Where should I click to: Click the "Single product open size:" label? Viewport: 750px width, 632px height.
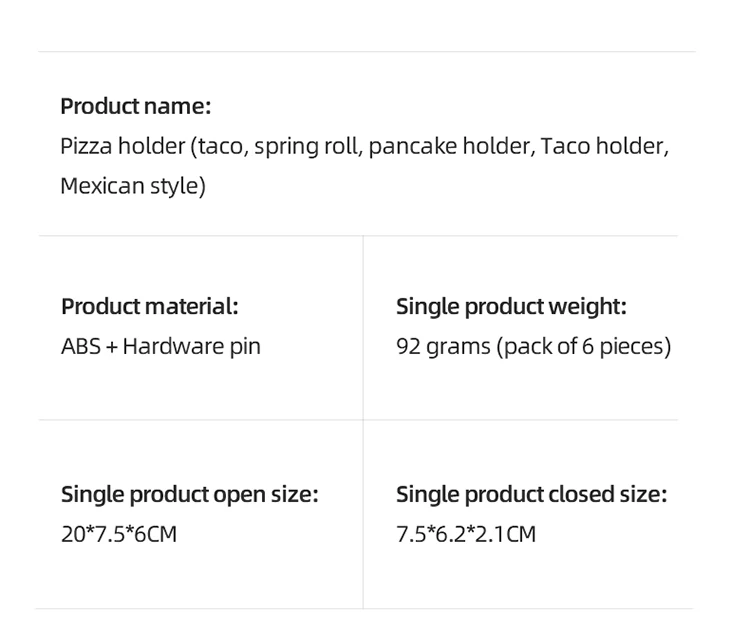[189, 494]
